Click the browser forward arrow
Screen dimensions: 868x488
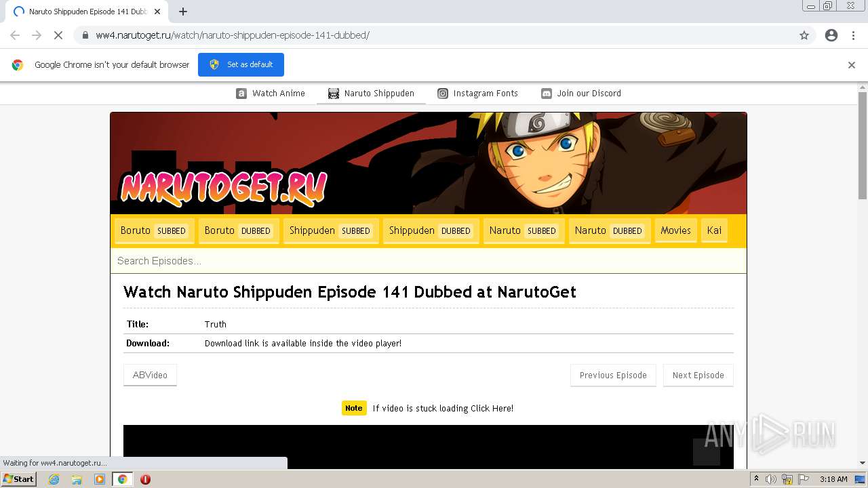[x=37, y=35]
